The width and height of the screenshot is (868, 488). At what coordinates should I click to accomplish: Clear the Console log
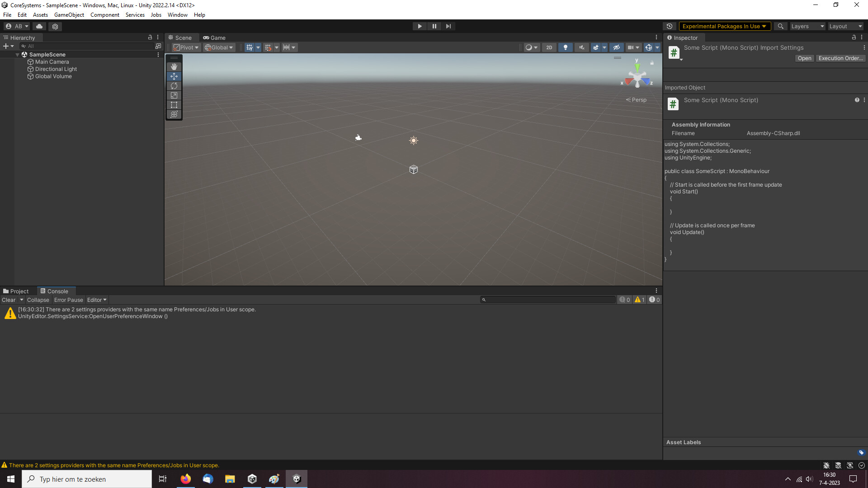click(x=9, y=300)
